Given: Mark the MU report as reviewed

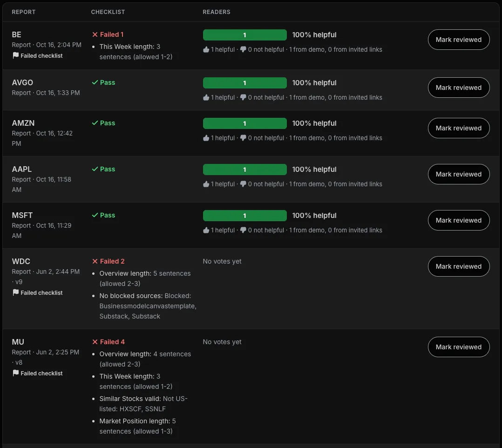Looking at the screenshot, I should tap(458, 347).
